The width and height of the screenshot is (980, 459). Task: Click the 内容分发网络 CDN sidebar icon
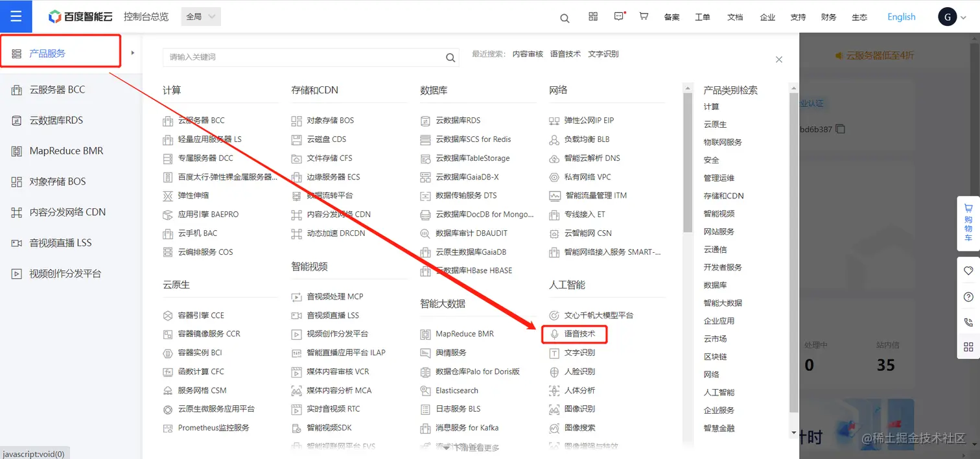pos(17,212)
